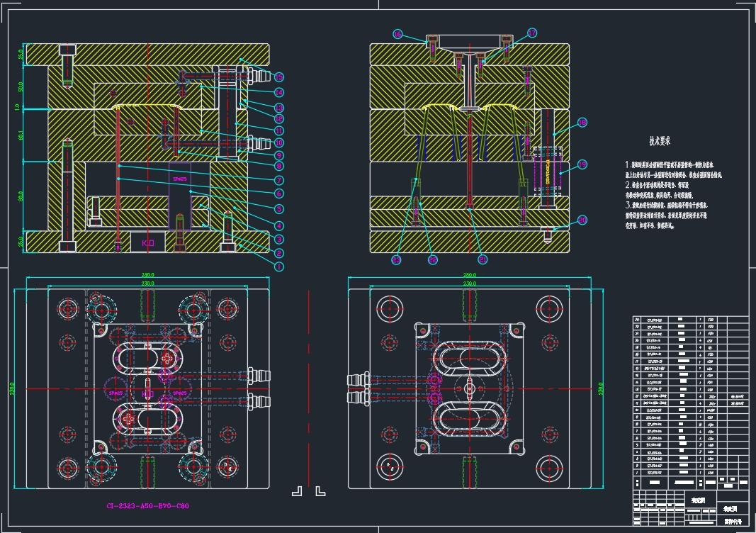Screen dimensions: 756x533
Task: Select callout balloon number 10
Action: point(278,142)
